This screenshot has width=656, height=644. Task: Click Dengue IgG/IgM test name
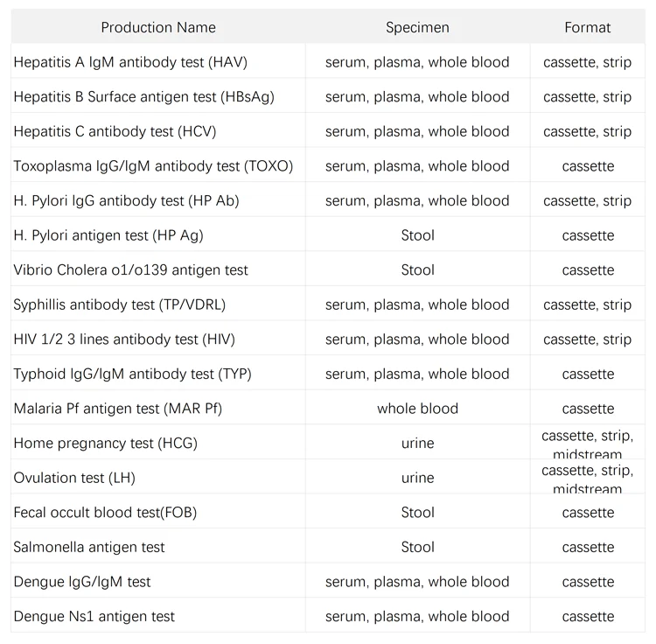click(x=81, y=582)
